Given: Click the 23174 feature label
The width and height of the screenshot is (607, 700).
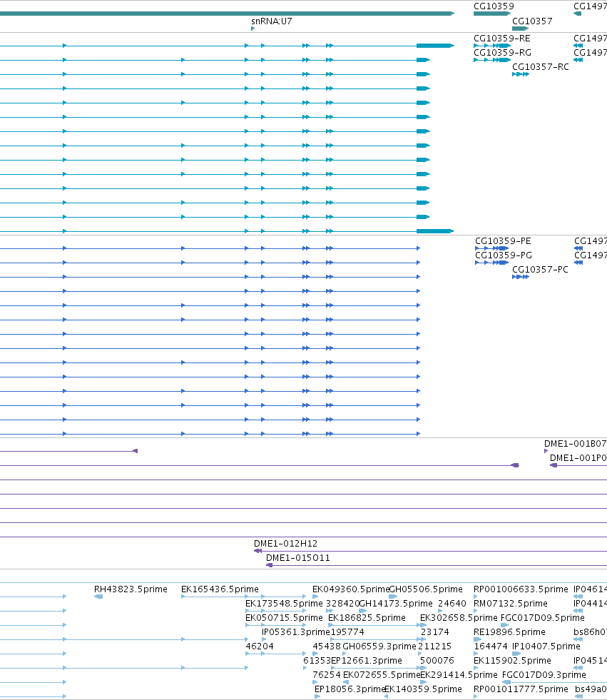Looking at the screenshot, I should point(434,632).
